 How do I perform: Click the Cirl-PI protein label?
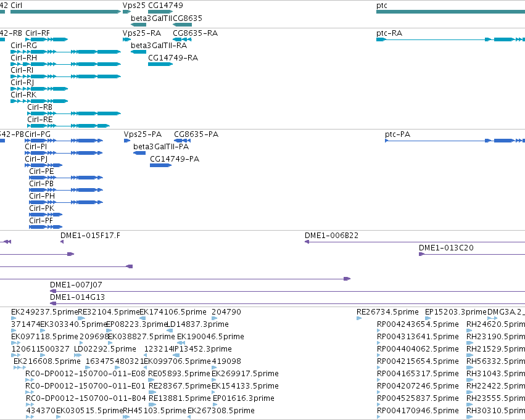tap(36, 147)
